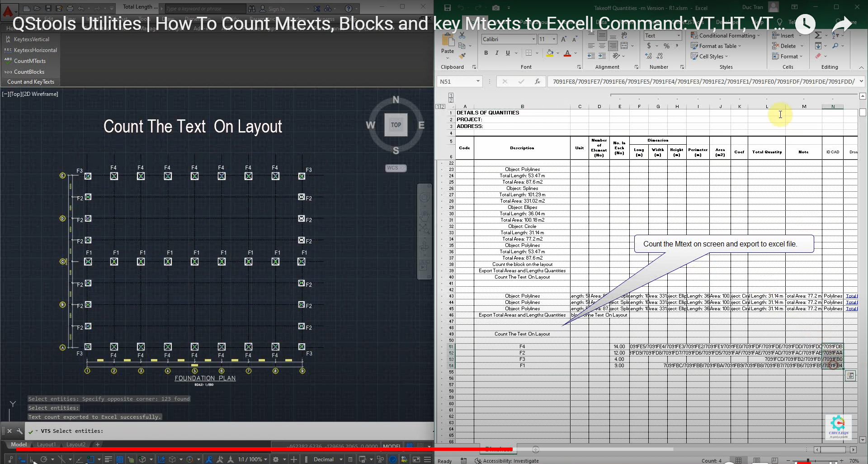Toggle Center alignment in Excel
Image resolution: width=868 pixels, height=464 pixels.
pos(602,46)
